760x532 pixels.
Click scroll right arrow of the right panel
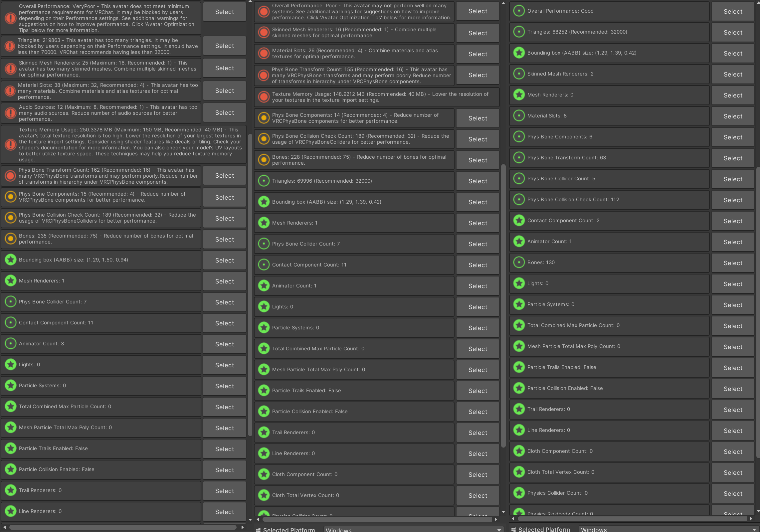coord(751,519)
